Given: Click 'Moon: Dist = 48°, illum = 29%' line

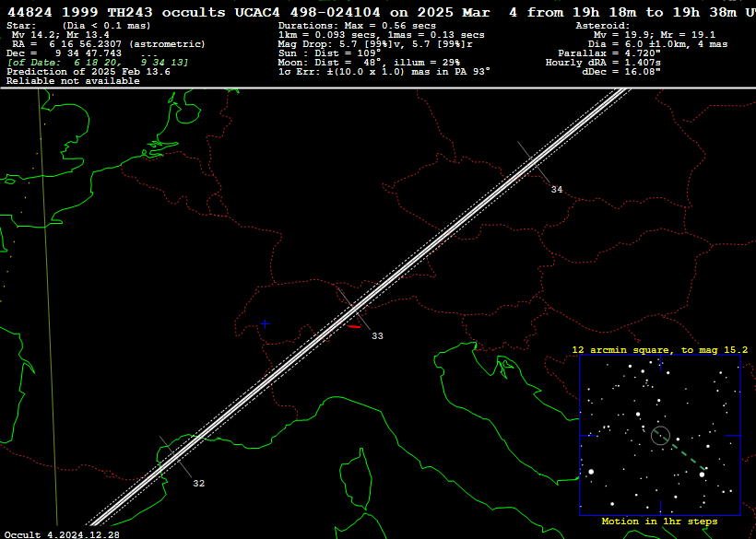Looking at the screenshot, I should [x=369, y=62].
